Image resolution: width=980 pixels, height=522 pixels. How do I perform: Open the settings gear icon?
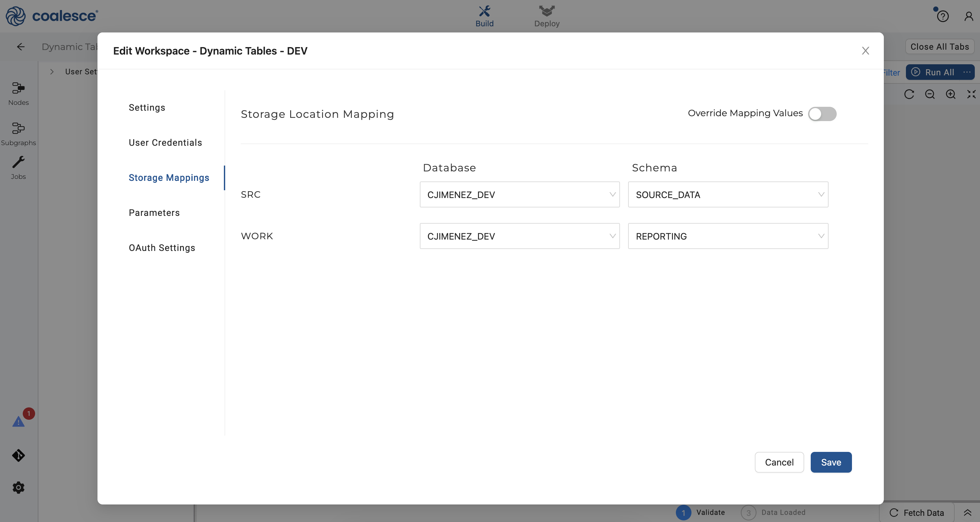(18, 487)
